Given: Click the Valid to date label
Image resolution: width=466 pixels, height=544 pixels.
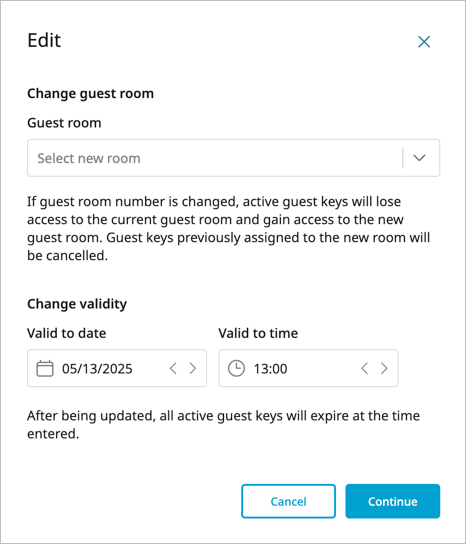Looking at the screenshot, I should pyautogui.click(x=67, y=333).
